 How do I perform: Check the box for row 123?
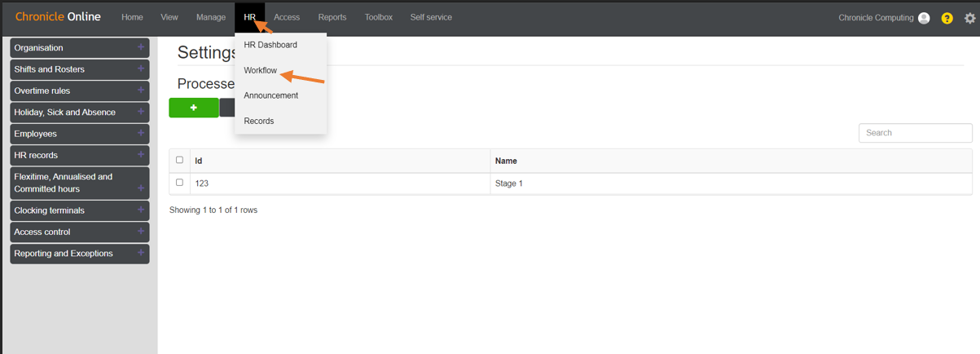click(179, 183)
